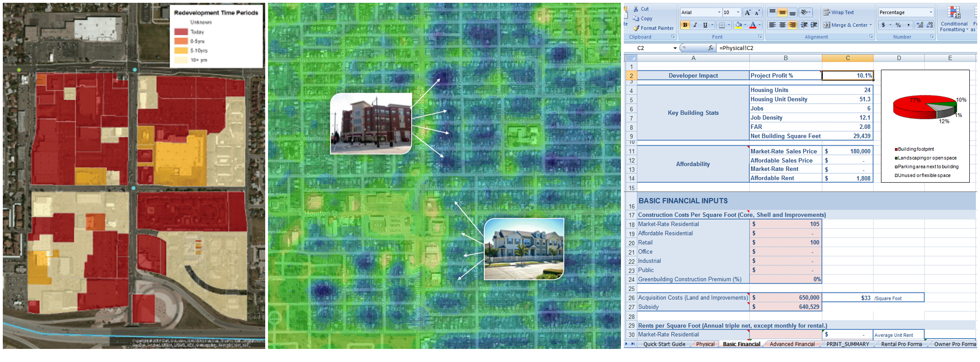Click the red brick building photo thumbnail

click(x=371, y=124)
